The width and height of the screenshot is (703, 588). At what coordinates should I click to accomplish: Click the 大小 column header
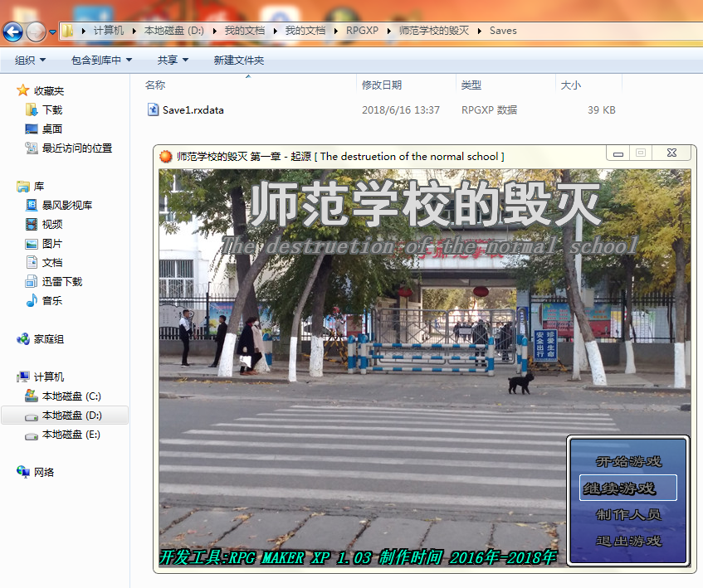tap(571, 85)
